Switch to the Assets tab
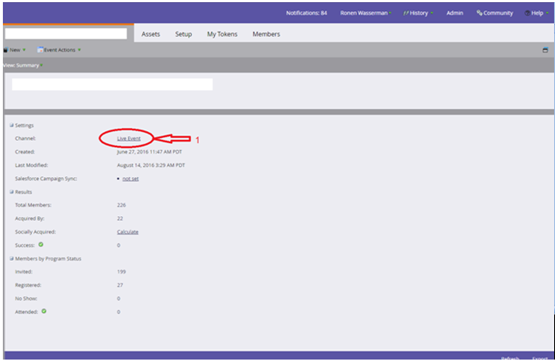 151,34
